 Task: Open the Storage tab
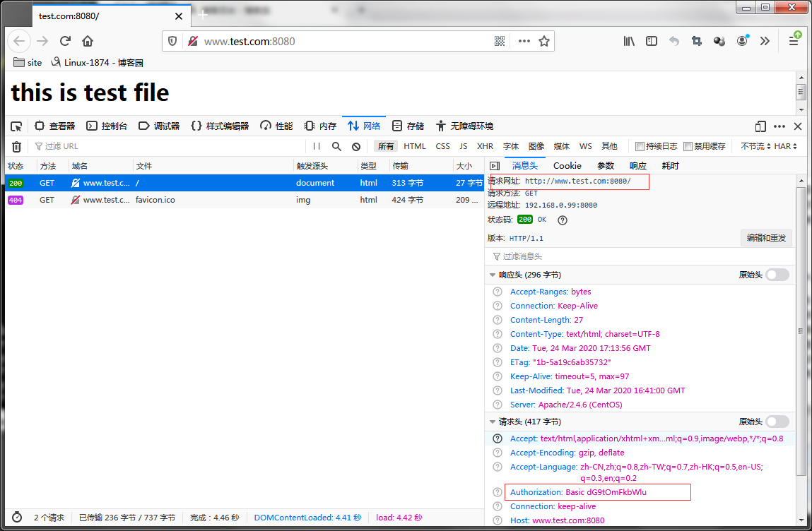pyautogui.click(x=408, y=126)
